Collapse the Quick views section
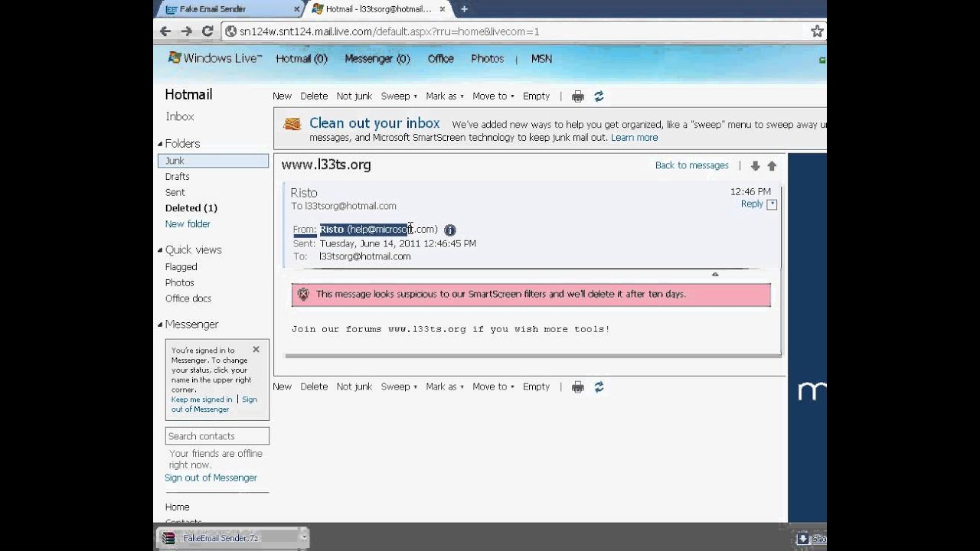The width and height of the screenshot is (980, 551). pos(161,250)
